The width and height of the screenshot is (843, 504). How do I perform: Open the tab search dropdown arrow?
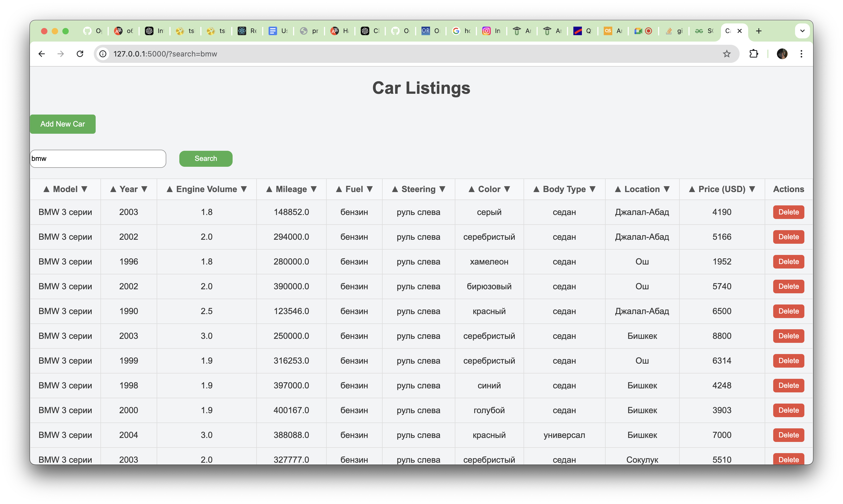point(803,31)
